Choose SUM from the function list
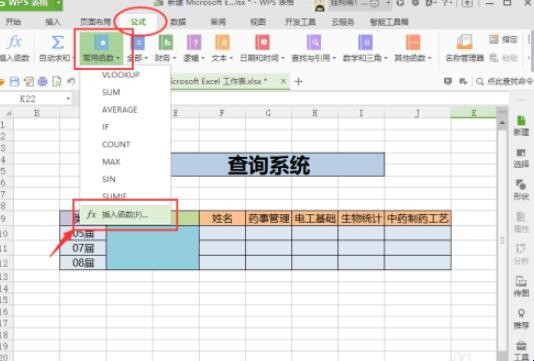Viewport: 534px width, 361px height. click(125, 92)
